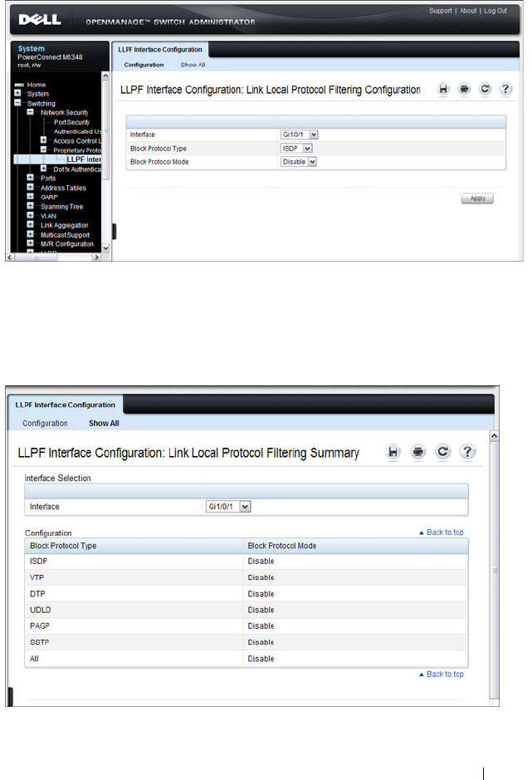Click tree panel scroll left arrow
532x780 pixels.
pos(9,258)
